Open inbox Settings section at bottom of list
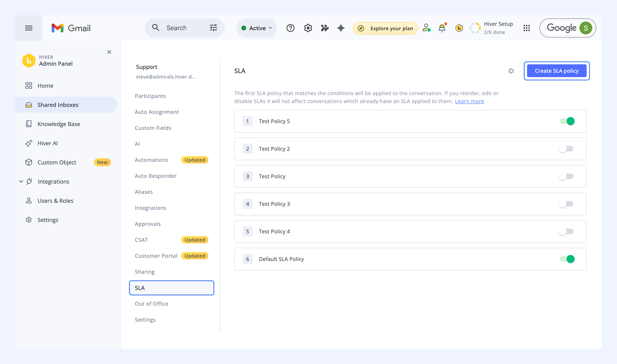Viewport: 617px width, 364px height. (145, 320)
